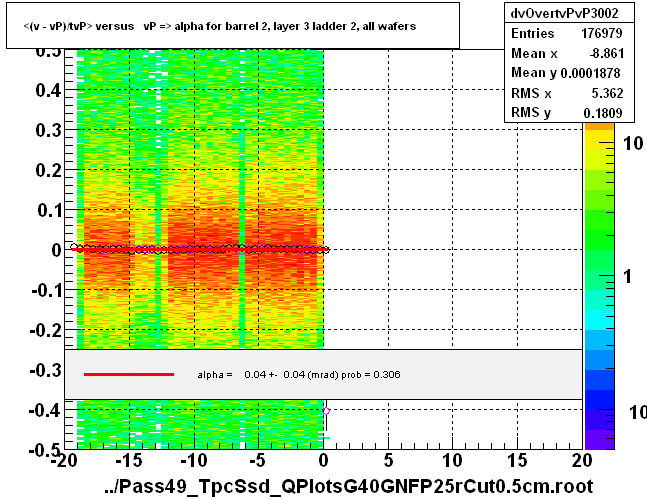Click the RMS y 0.1809 row

click(567, 112)
